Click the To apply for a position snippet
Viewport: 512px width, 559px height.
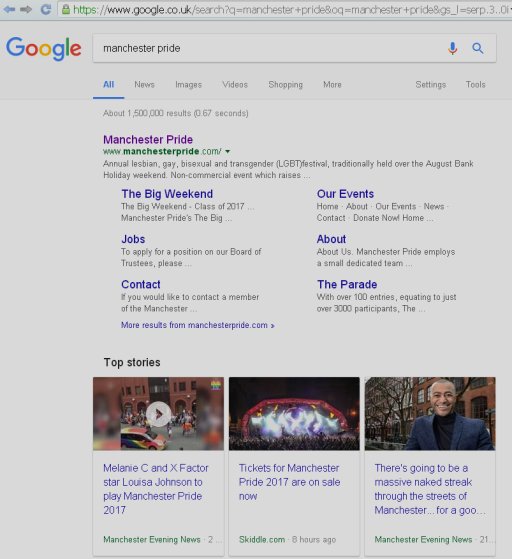pyautogui.click(x=191, y=257)
